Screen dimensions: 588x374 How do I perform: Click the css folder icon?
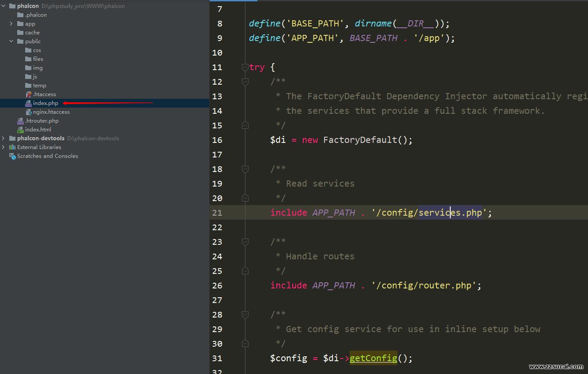point(28,50)
